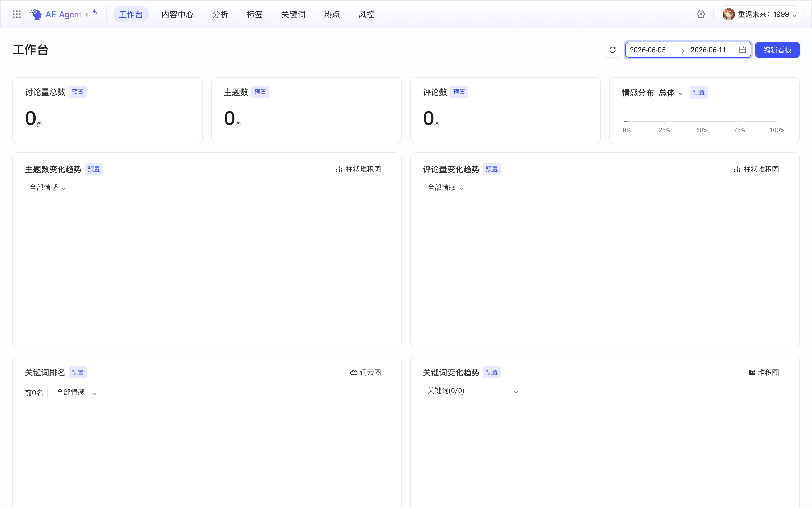This screenshot has width=812, height=508.
Task: Open the 关键词 tab
Action: (x=293, y=14)
